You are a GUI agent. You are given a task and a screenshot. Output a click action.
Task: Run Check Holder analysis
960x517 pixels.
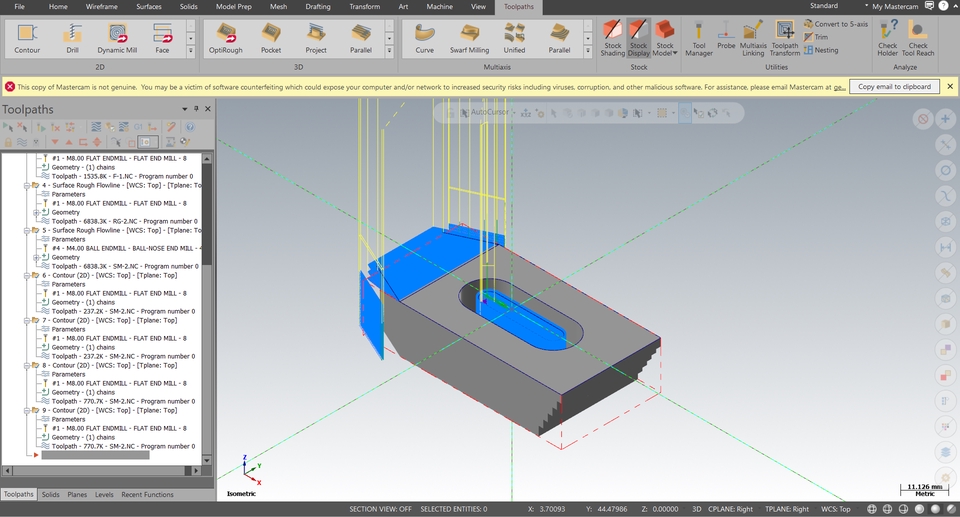point(887,39)
